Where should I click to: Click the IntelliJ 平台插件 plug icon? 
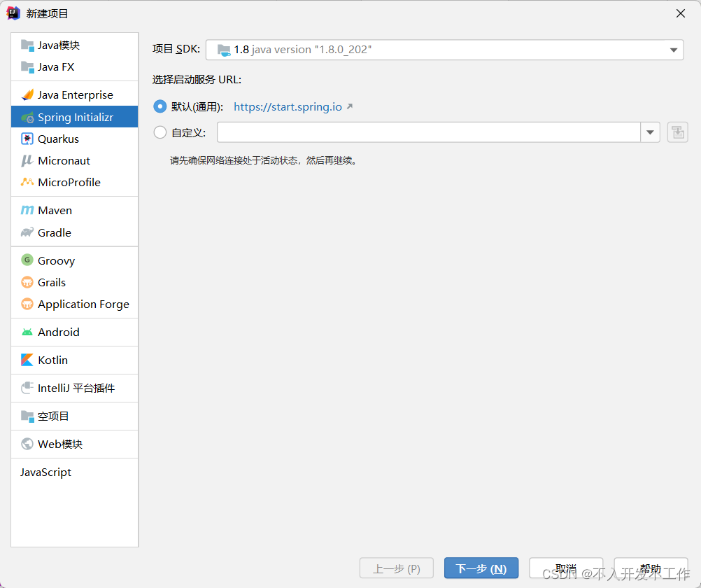27,388
